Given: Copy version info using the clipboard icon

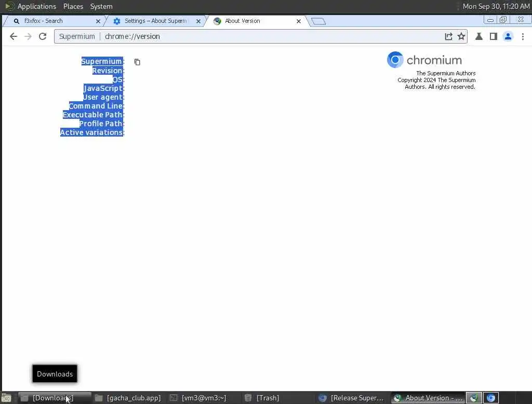Looking at the screenshot, I should click(x=137, y=62).
